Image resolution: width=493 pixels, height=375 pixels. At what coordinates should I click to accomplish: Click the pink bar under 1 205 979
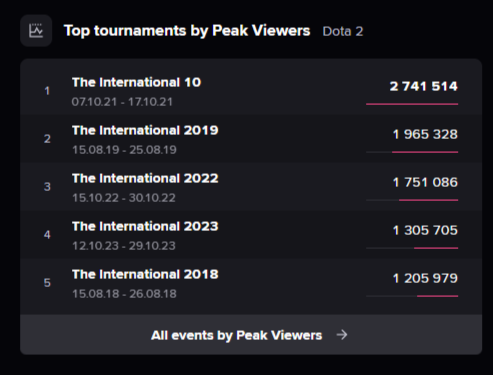[x=438, y=296]
